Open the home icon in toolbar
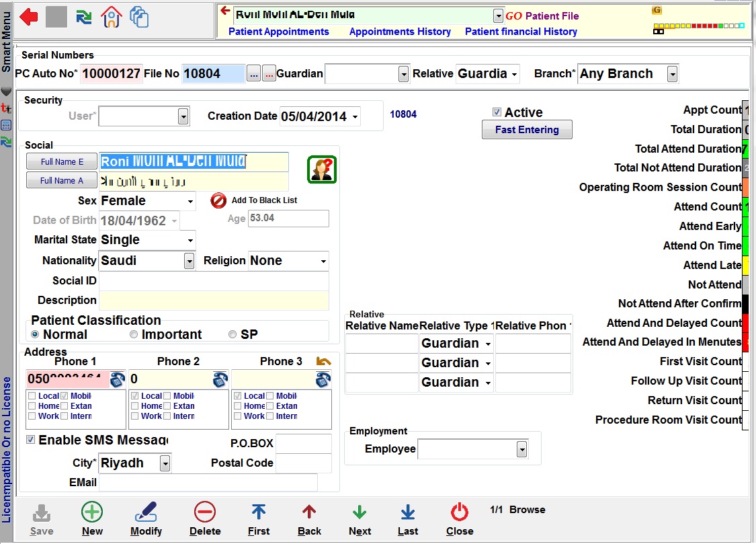The width and height of the screenshot is (756, 544). [112, 17]
